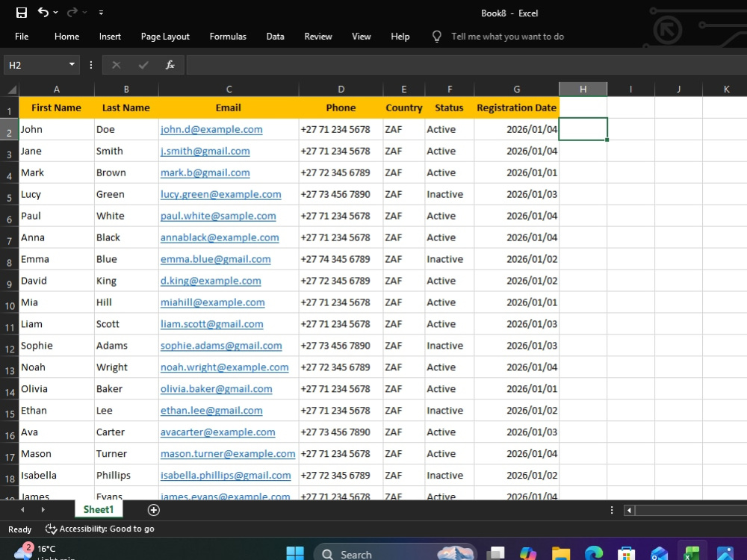Click the Name Box showing H2

[x=36, y=65]
